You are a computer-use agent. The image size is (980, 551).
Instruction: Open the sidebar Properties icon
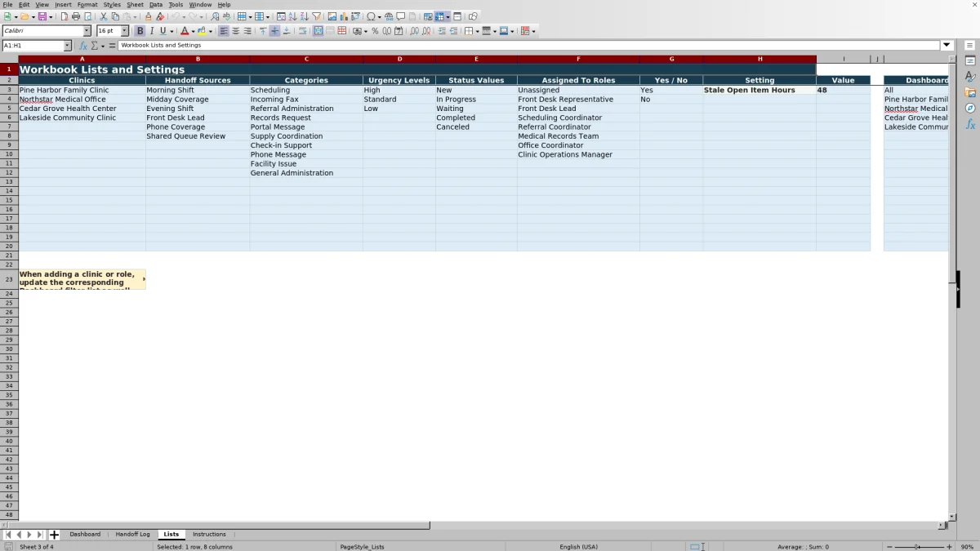pos(970,61)
